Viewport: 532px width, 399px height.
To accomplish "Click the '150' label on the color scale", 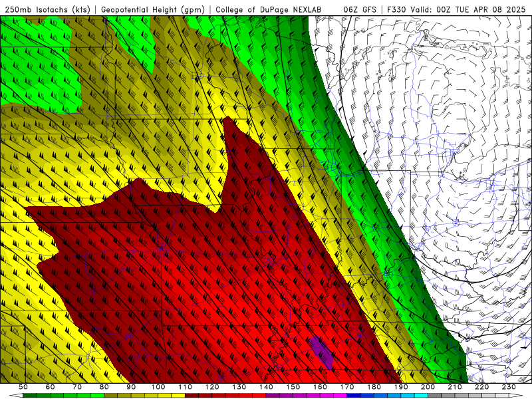I will [293, 387].
